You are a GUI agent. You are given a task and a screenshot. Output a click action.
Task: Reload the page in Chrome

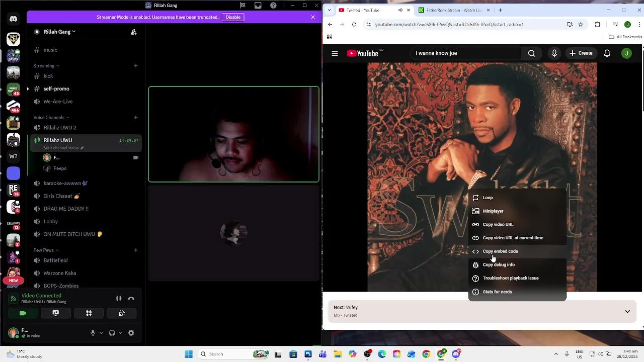(354, 24)
